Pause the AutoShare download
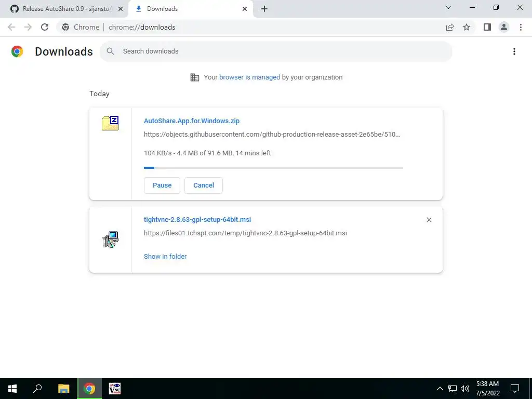Viewport: 532px width, 399px height. click(x=162, y=185)
